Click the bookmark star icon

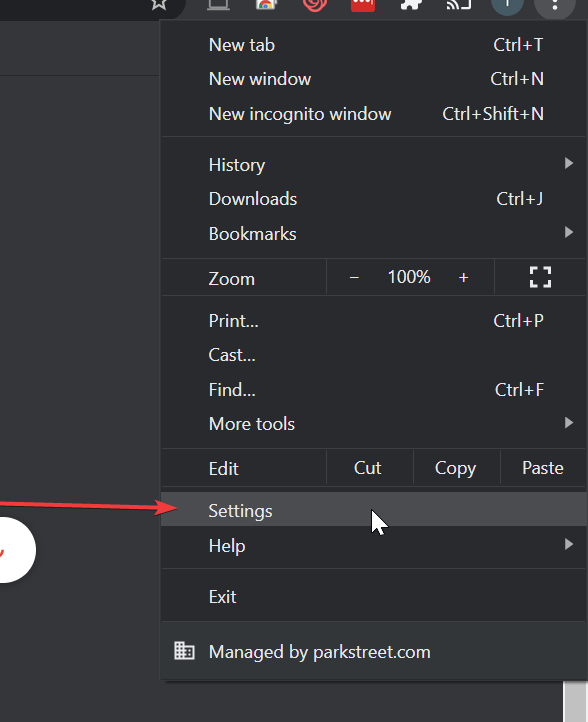pos(159,4)
